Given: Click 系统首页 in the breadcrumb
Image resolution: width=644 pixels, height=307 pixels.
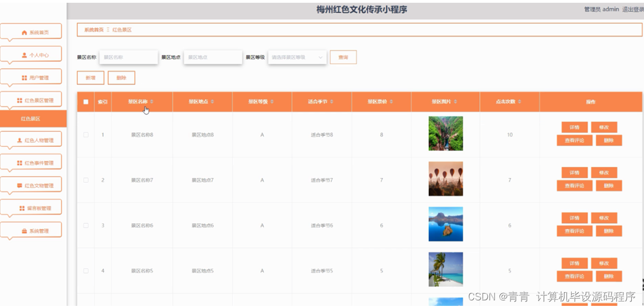Looking at the screenshot, I should coord(94,30).
